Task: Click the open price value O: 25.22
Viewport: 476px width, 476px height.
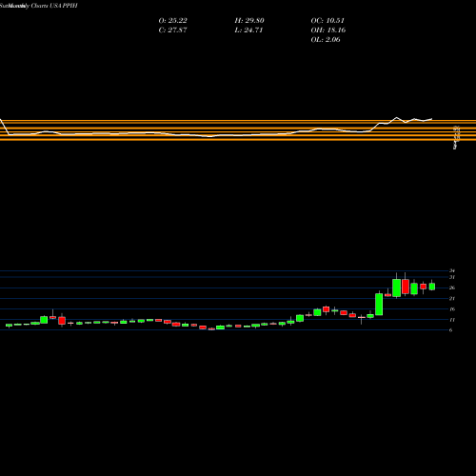Action: 172,21
